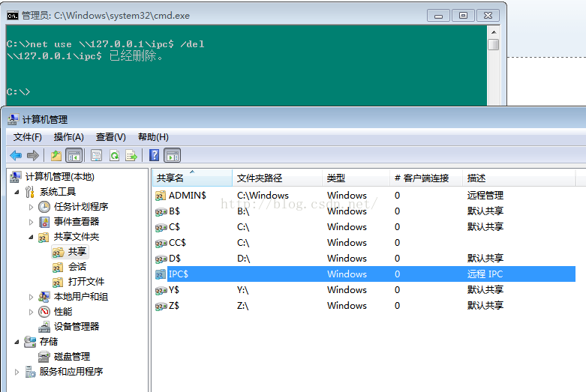Toggle Show/Hide Console Tree icon
The width and height of the screenshot is (586, 392).
pos(74,155)
